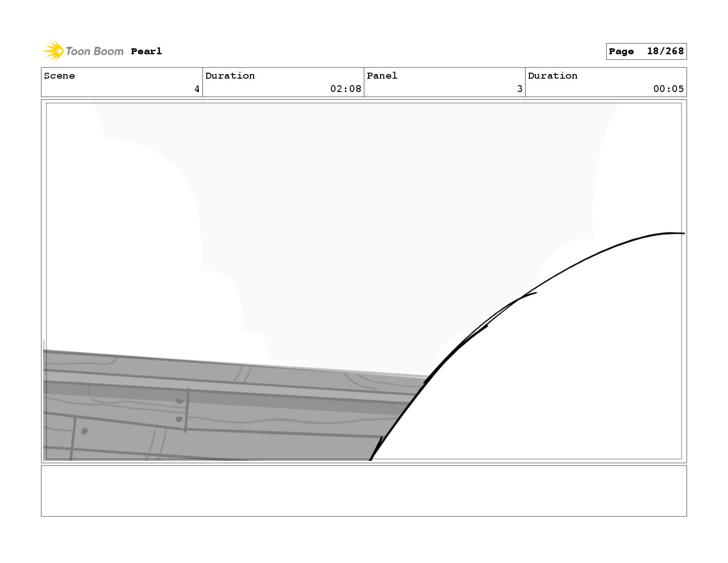728x563 pixels.
Task: Click the scene duration '02:08'
Action: coord(346,89)
